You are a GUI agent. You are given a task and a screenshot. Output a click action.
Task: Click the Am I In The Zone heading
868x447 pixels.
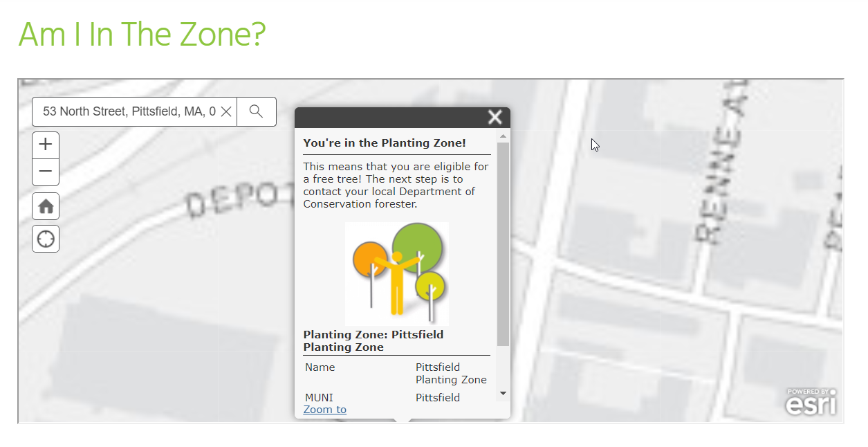(x=142, y=33)
